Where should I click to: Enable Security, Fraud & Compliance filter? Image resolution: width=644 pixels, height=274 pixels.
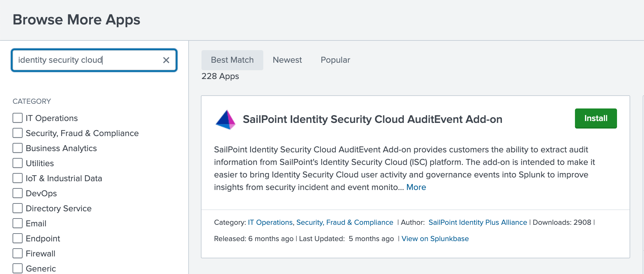point(18,133)
